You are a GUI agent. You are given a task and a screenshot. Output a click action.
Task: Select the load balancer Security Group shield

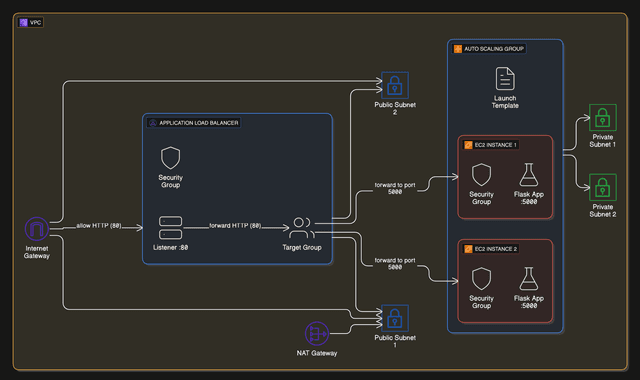coord(171,158)
